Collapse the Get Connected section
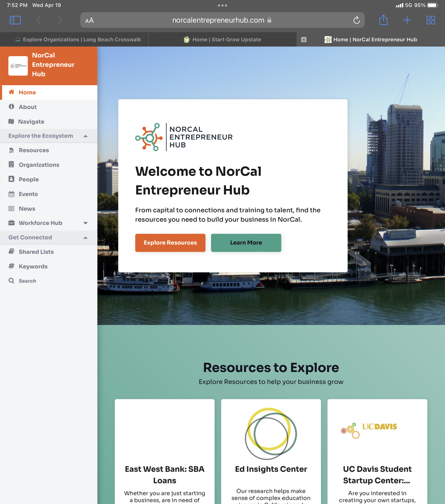The image size is (445, 504). click(85, 238)
